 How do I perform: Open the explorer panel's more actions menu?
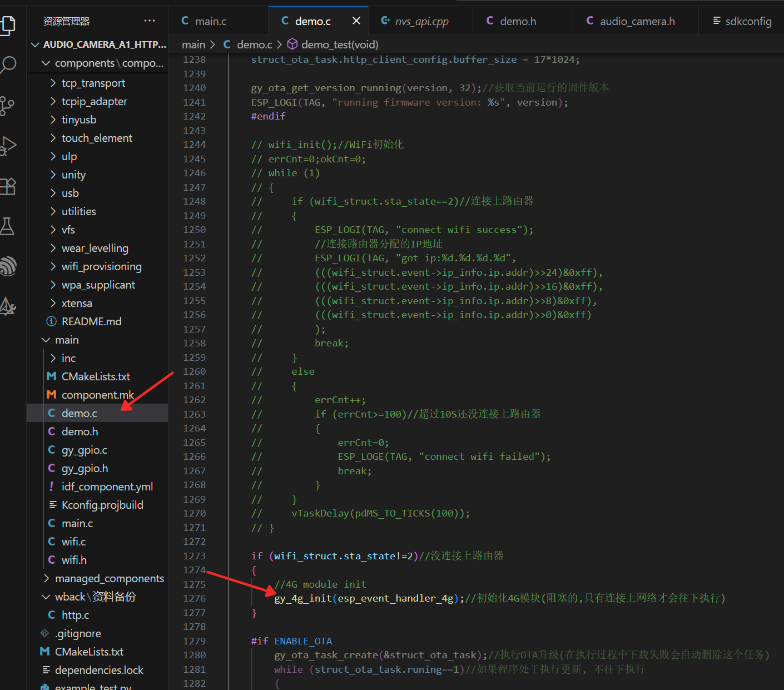150,21
